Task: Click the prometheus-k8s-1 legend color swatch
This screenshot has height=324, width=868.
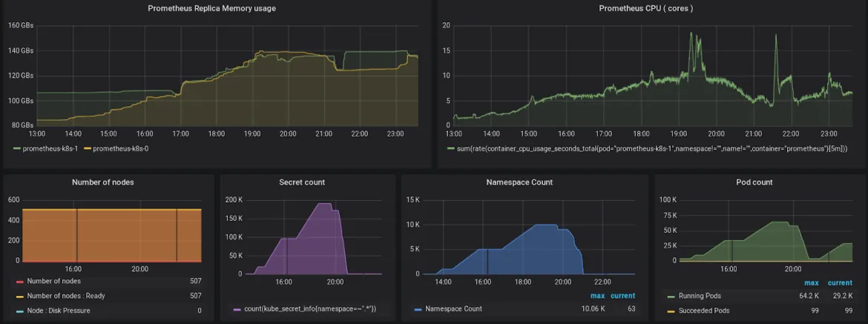Action: coord(15,149)
